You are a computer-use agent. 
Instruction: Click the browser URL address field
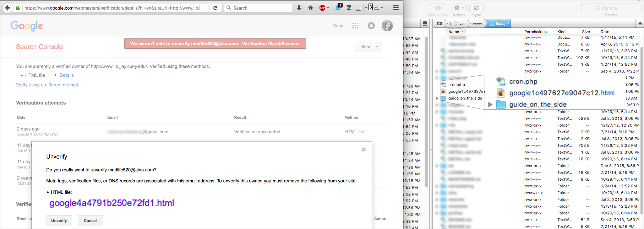(x=115, y=8)
